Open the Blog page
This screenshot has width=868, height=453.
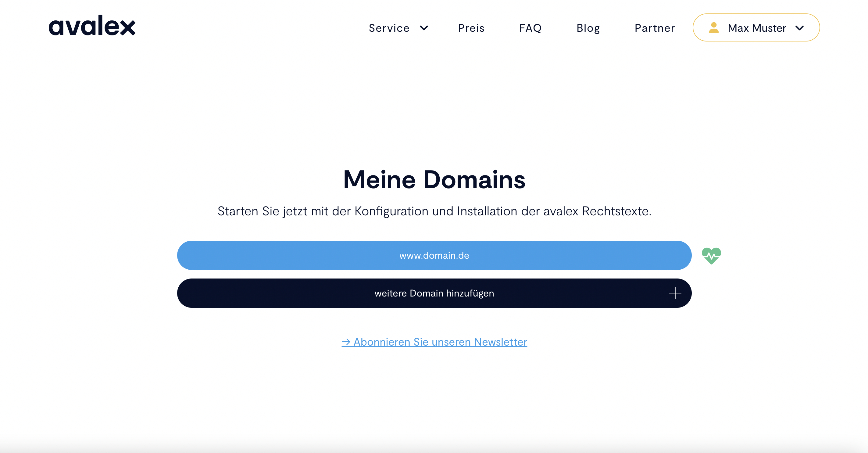click(588, 28)
